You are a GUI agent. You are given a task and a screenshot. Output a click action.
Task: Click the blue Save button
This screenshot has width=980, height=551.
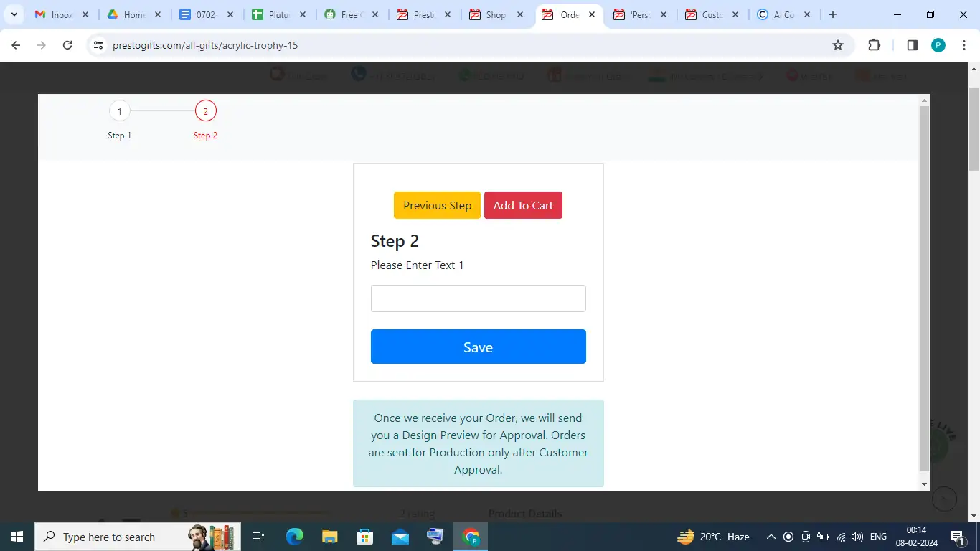(x=478, y=347)
